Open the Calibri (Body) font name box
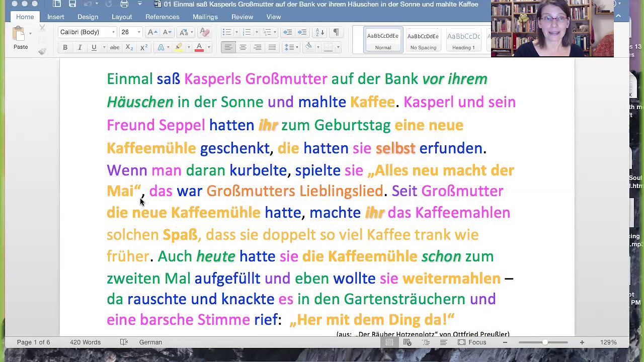 coord(87,32)
